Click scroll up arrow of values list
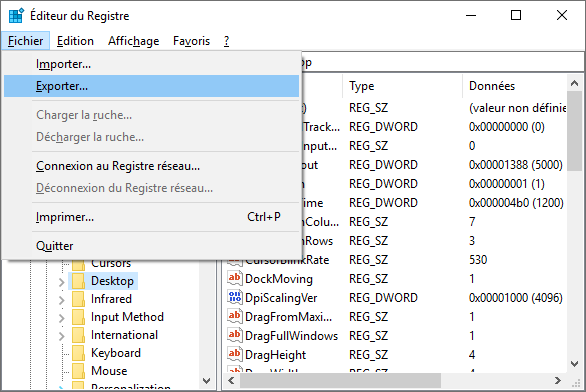The height and width of the screenshot is (392, 586). coord(574,83)
